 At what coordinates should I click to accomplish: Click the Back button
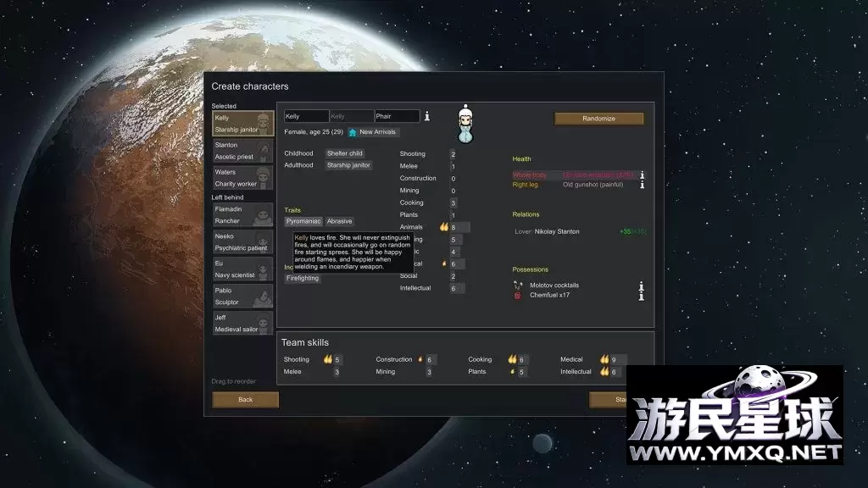pos(245,400)
